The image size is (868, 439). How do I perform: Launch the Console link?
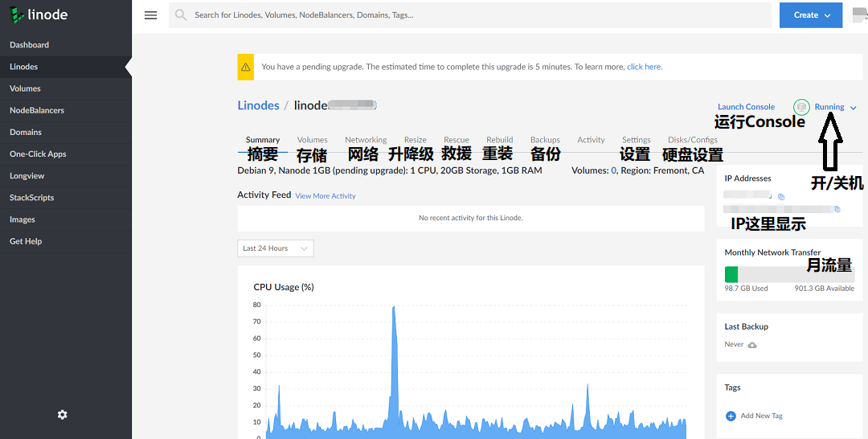click(x=746, y=107)
